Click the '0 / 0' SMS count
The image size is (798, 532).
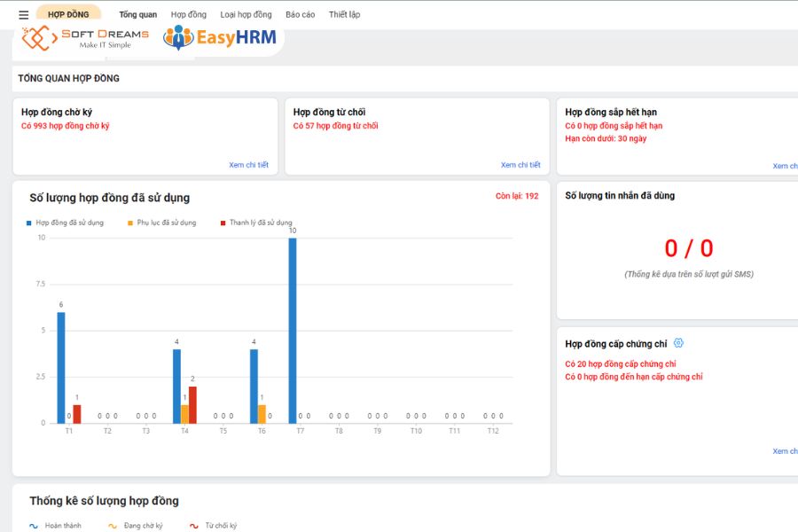coord(689,248)
